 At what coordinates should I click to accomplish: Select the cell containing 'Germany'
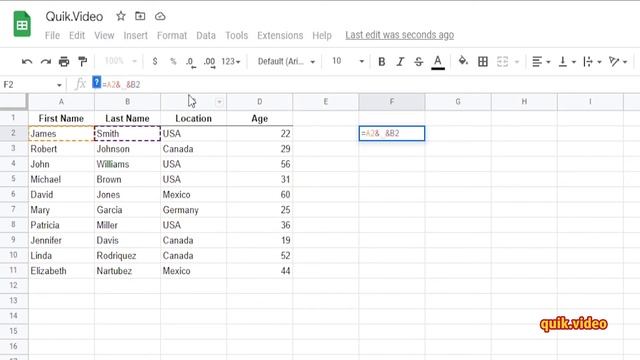(193, 210)
